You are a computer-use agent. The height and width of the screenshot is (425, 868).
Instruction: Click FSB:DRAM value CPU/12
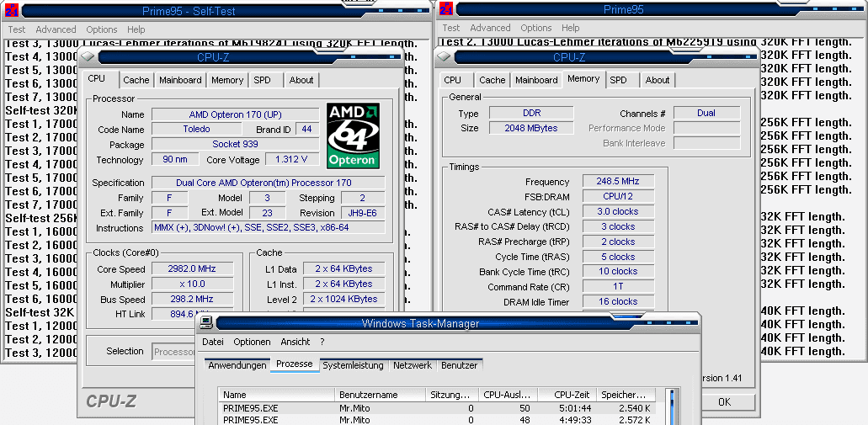click(618, 196)
